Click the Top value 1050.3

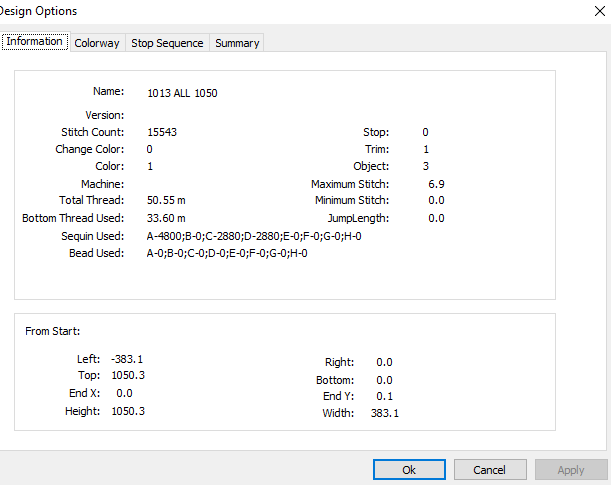click(x=128, y=375)
